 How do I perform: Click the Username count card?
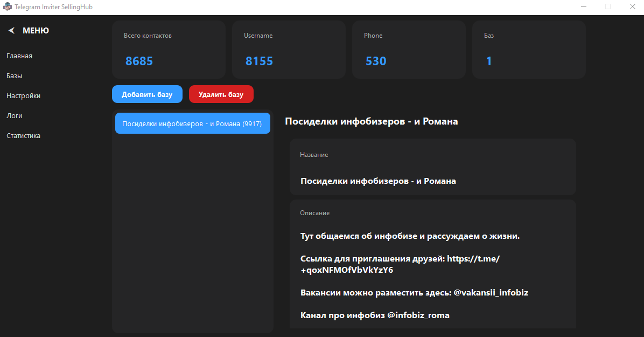tap(289, 50)
